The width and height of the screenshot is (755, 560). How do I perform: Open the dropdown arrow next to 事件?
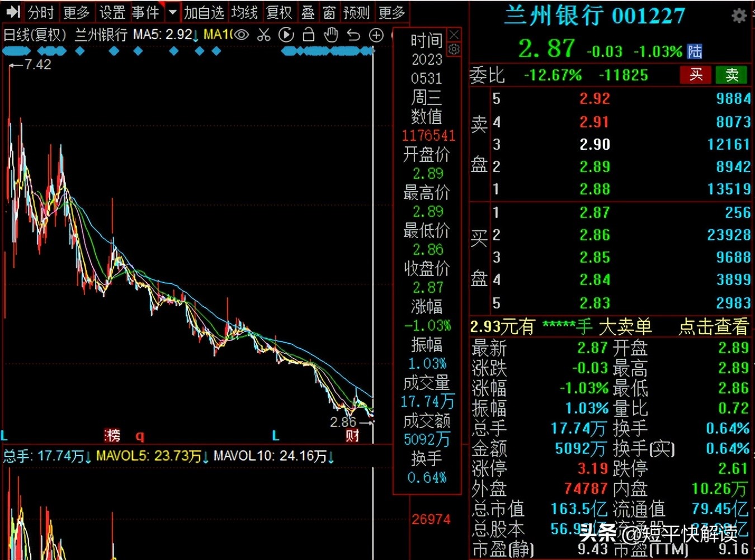pyautogui.click(x=172, y=11)
